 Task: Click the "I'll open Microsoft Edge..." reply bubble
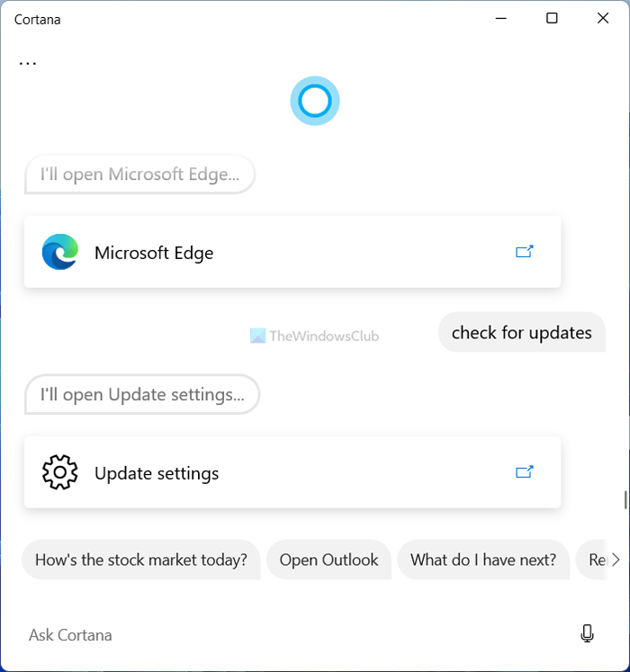[x=140, y=175]
